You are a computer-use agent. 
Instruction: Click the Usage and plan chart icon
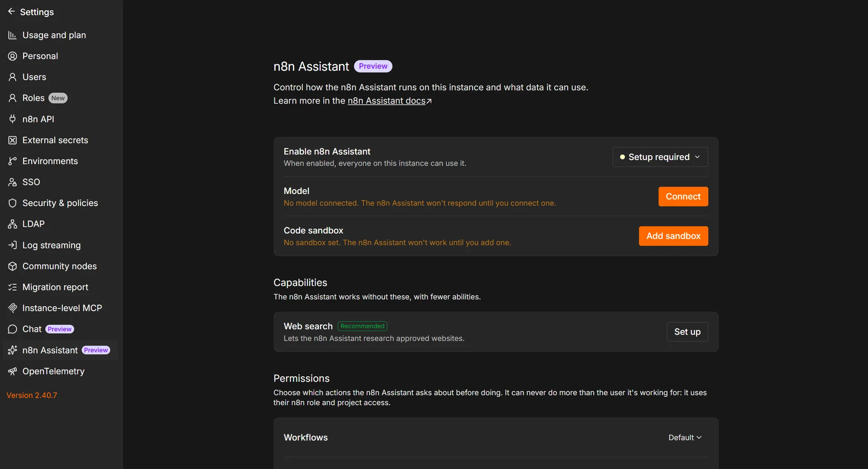point(12,35)
